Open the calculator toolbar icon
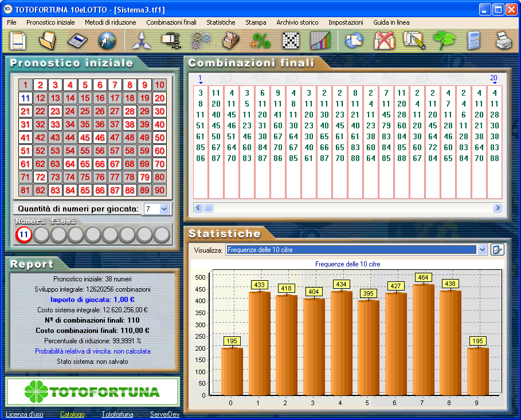Image resolution: width=521 pixels, height=420 pixels. 474,41
